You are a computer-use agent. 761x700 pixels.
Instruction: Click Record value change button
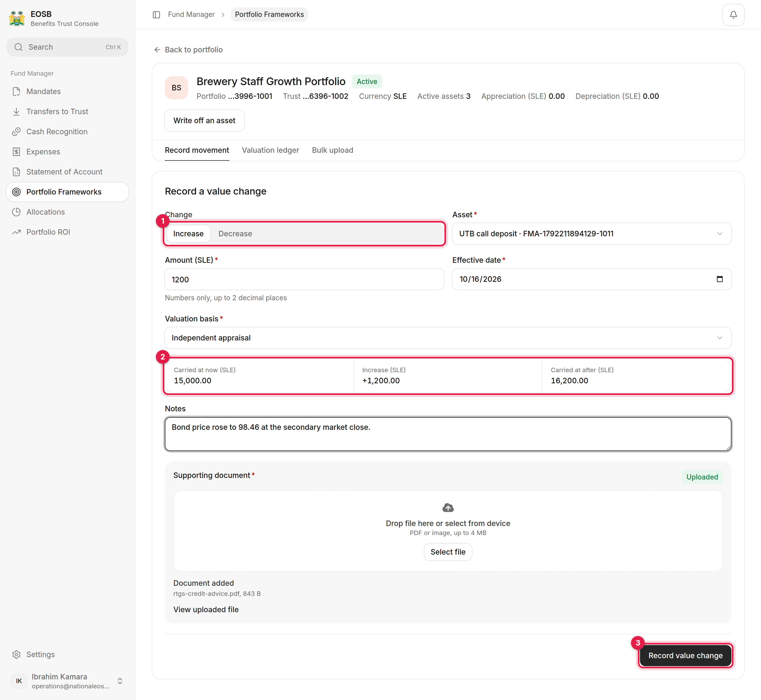685,655
